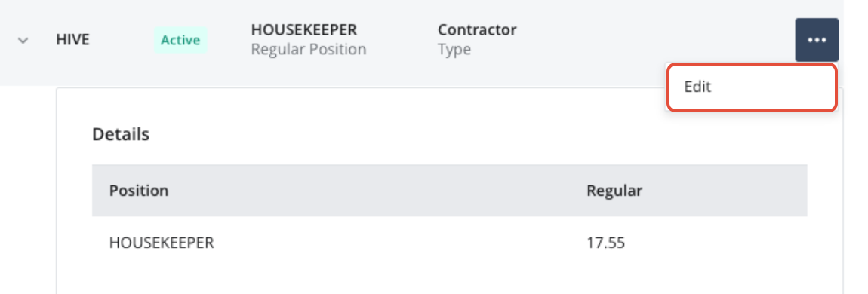The image size is (868, 294).
Task: Open the three-dots more options button
Action: (817, 40)
